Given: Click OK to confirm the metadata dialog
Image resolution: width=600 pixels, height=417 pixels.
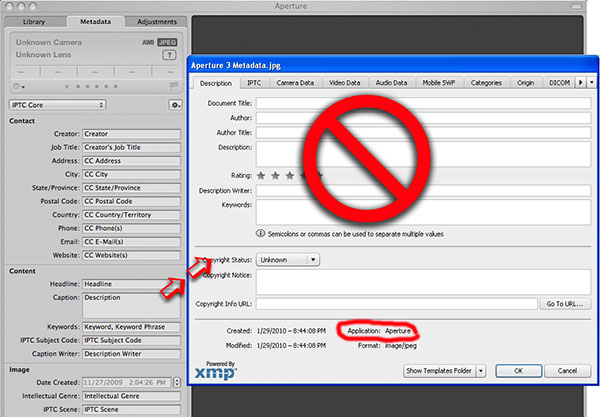Looking at the screenshot, I should click(517, 370).
